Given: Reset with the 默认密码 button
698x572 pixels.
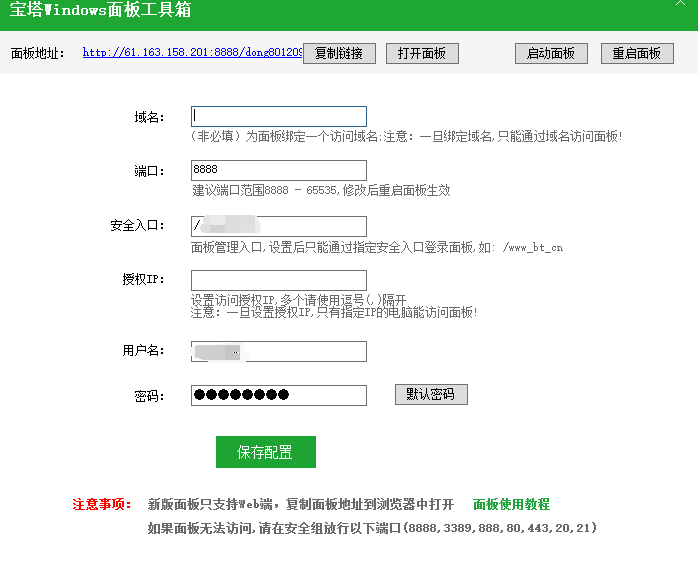Looking at the screenshot, I should [431, 394].
